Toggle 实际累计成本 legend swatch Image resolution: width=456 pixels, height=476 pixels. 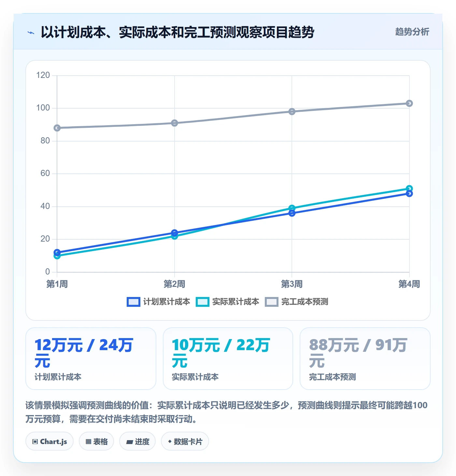click(x=202, y=302)
